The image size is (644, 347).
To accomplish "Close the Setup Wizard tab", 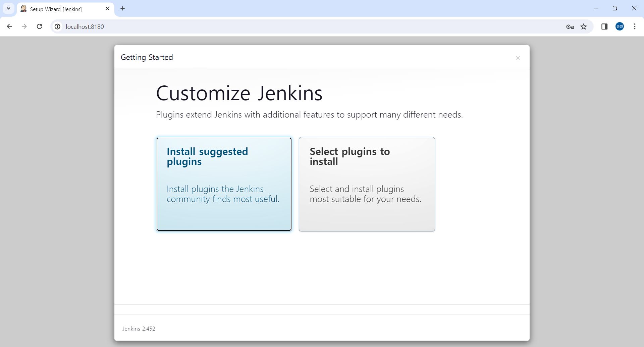I will click(107, 9).
